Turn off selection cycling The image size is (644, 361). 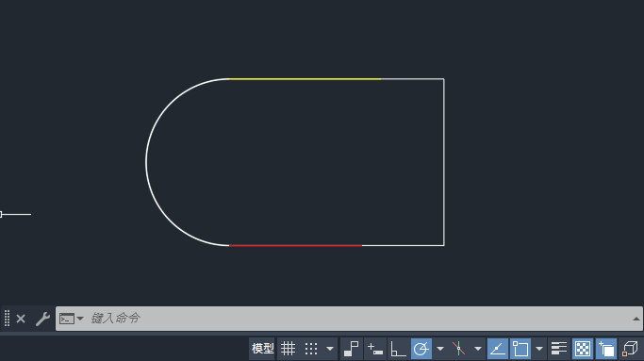coord(606,349)
